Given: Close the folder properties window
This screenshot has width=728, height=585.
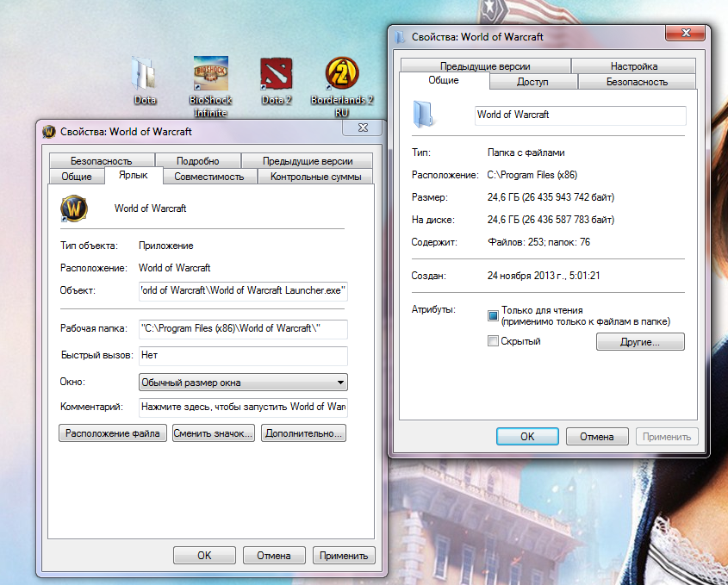Looking at the screenshot, I should (x=686, y=33).
